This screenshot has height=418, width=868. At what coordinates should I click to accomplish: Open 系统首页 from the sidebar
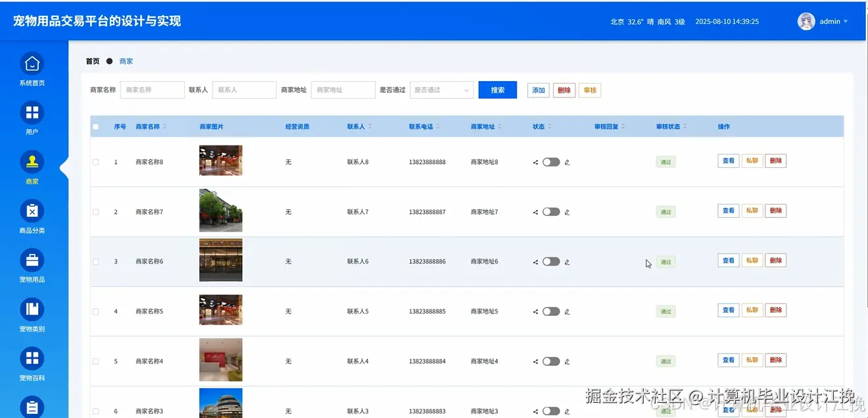(x=32, y=69)
